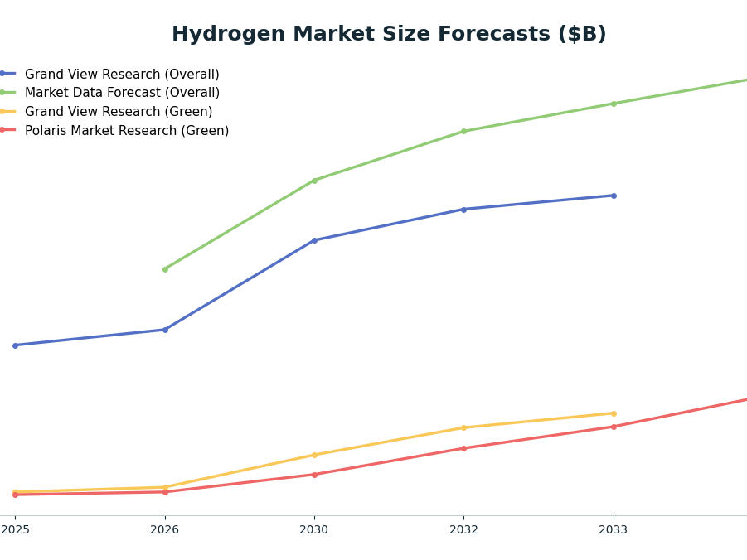The image size is (747, 560).
Task: Click the red line data point at 2026
Action: (165, 492)
